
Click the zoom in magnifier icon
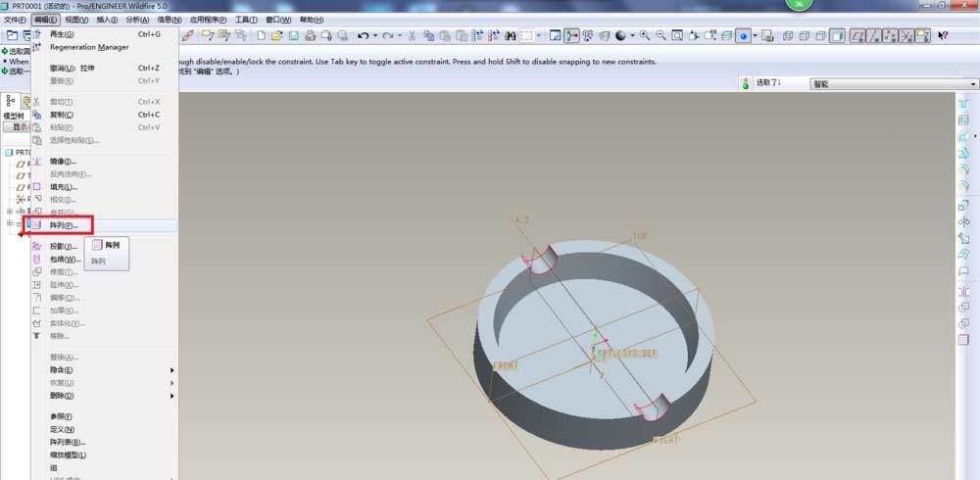coord(645,36)
